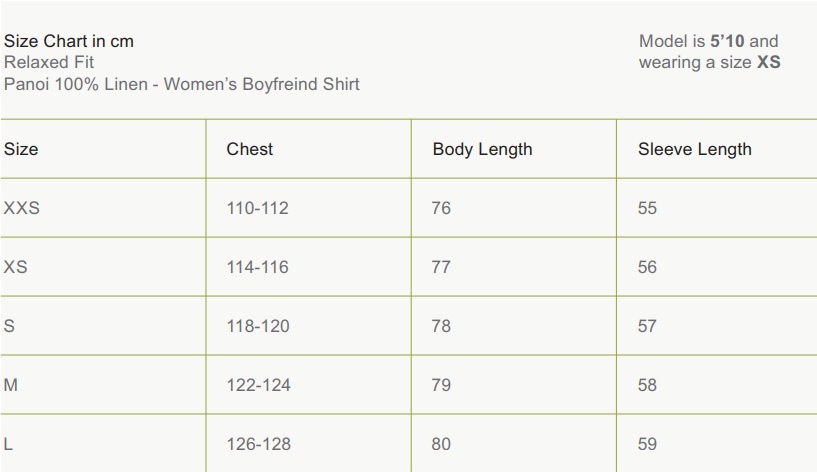Select the S size row label
Screen dimensions: 817x472
tap(9, 326)
